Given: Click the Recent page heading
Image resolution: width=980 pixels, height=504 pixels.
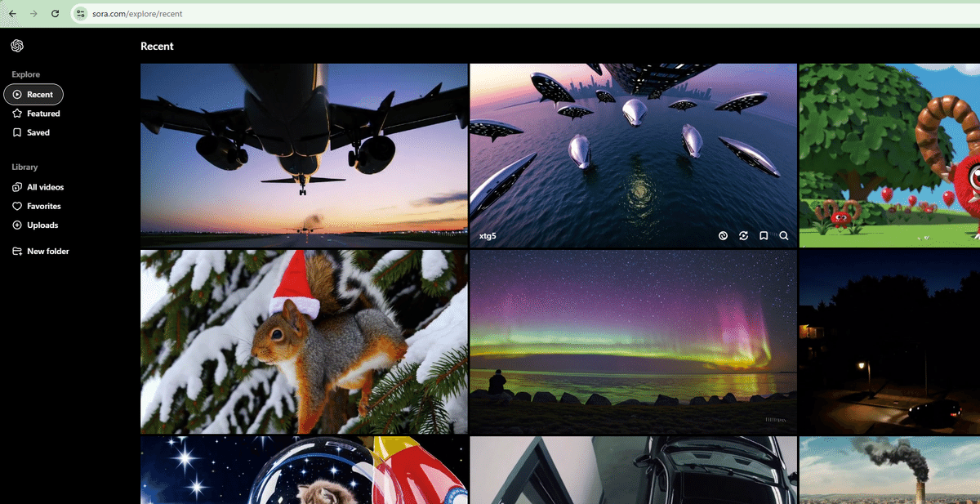Looking at the screenshot, I should point(157,47).
